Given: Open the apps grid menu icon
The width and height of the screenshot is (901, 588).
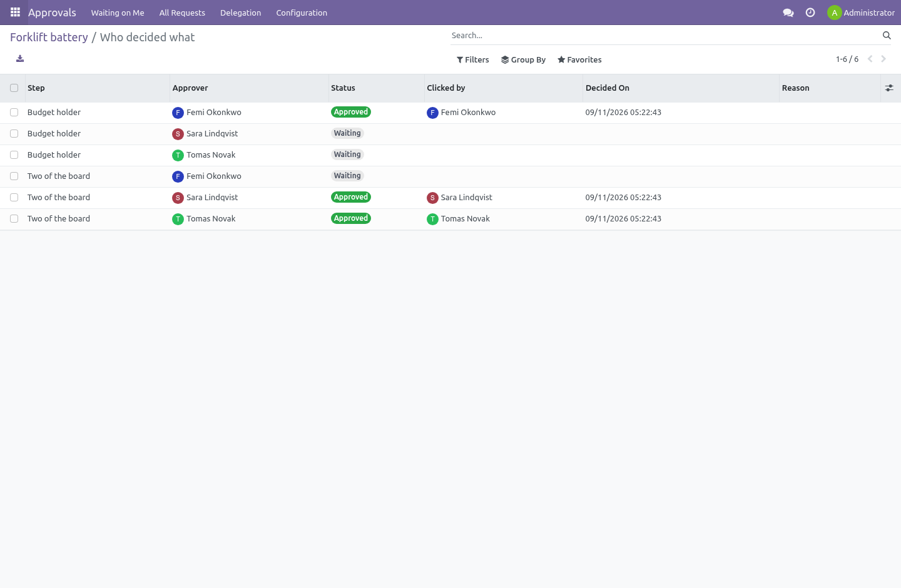Looking at the screenshot, I should [15, 13].
